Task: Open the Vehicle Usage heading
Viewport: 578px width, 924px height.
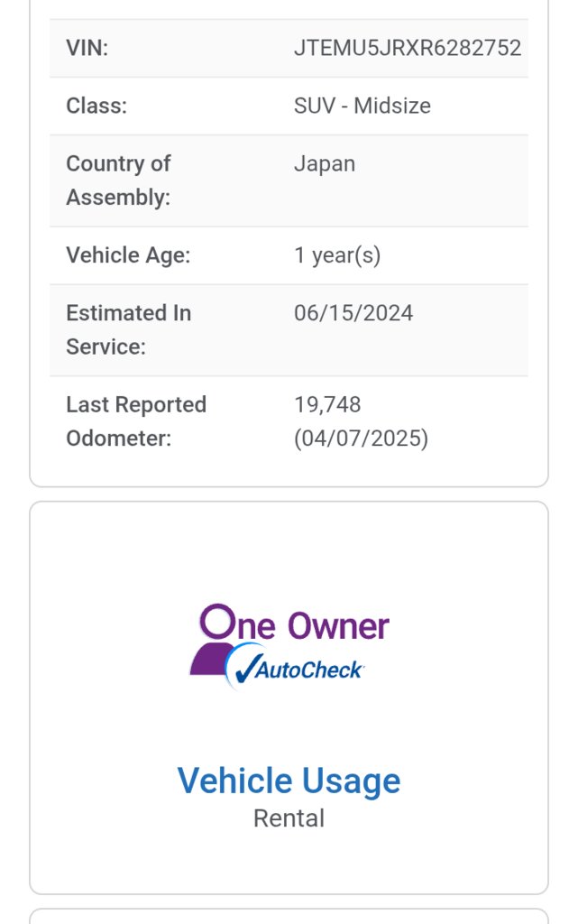Action: (x=289, y=781)
